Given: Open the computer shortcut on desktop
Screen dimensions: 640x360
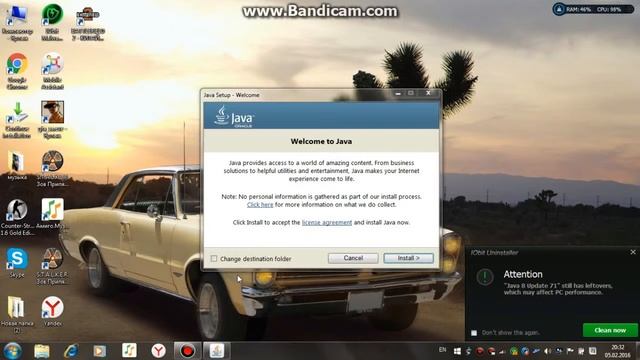Looking at the screenshot, I should tap(17, 22).
